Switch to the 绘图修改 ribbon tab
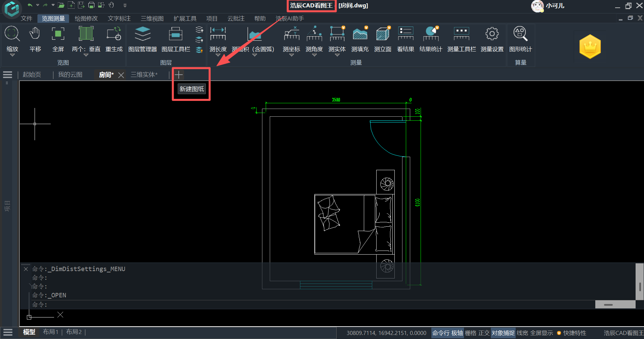 (x=86, y=18)
